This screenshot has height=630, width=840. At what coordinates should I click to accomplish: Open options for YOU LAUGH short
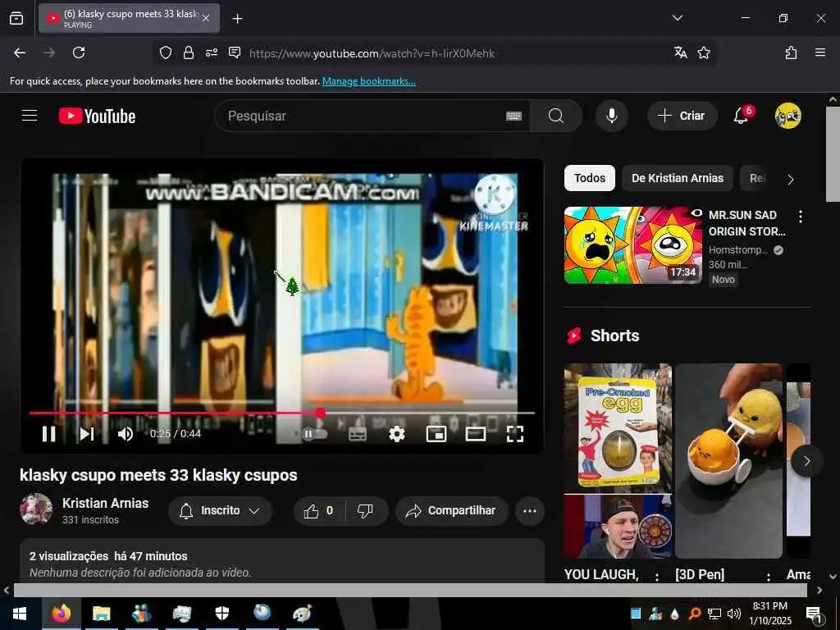(657, 577)
